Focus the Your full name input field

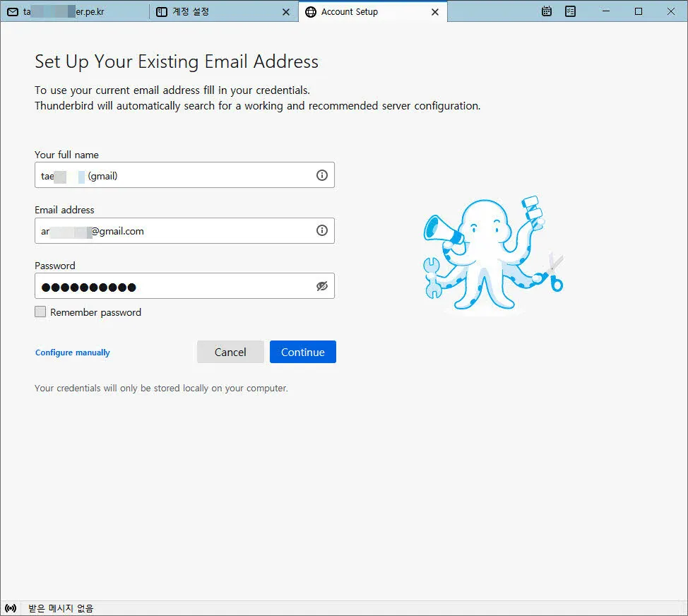[184, 175]
